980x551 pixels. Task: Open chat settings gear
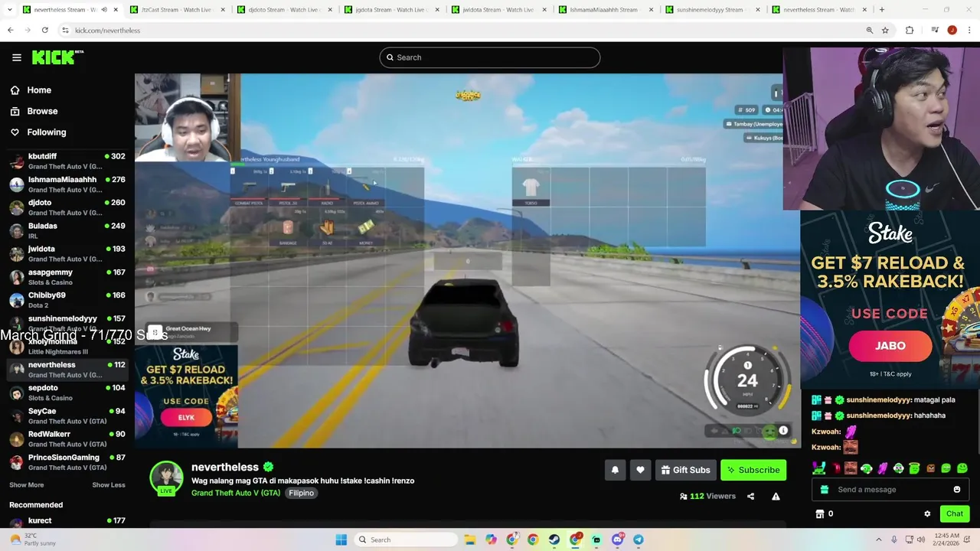point(927,514)
